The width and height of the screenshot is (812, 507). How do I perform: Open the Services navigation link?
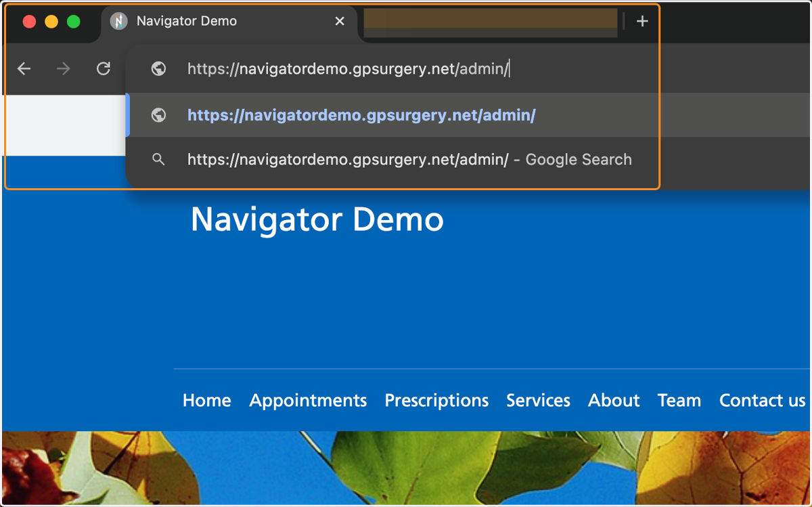pyautogui.click(x=539, y=400)
